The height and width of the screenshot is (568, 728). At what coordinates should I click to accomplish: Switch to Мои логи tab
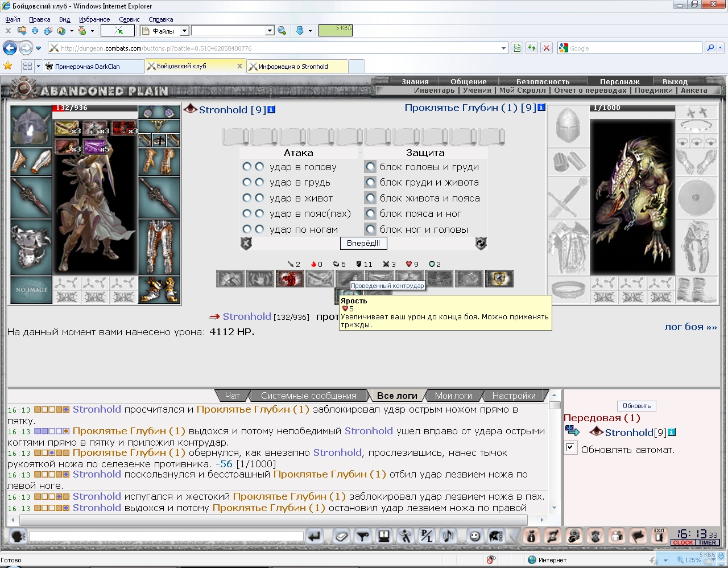[453, 396]
